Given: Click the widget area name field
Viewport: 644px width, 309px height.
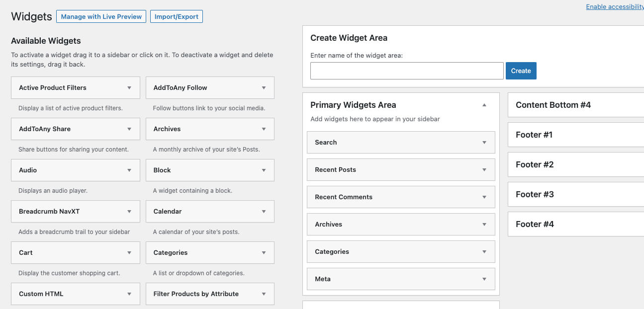Looking at the screenshot, I should click(407, 71).
